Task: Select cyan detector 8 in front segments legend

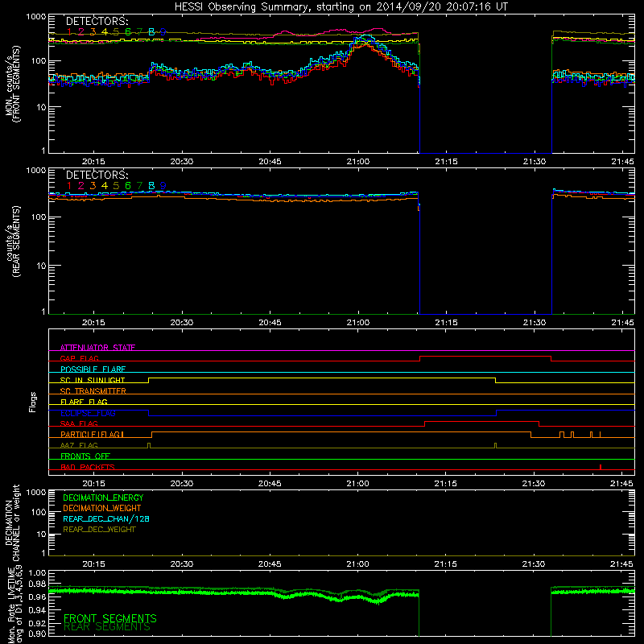Action: tap(151, 31)
